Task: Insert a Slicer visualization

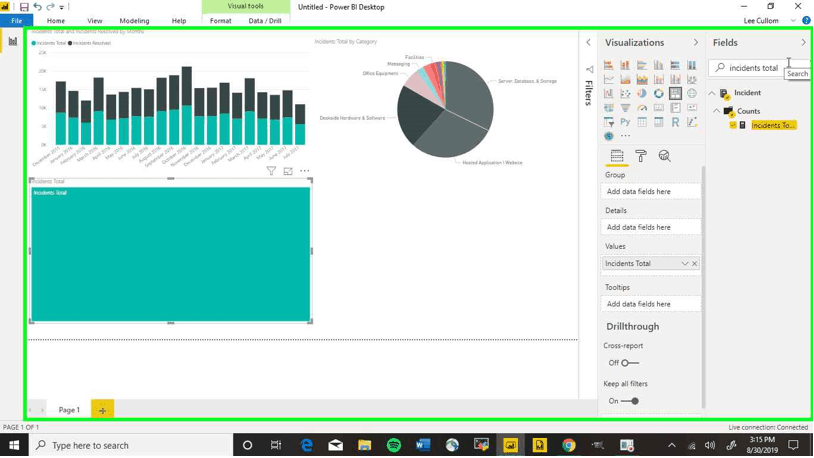Action: click(608, 122)
